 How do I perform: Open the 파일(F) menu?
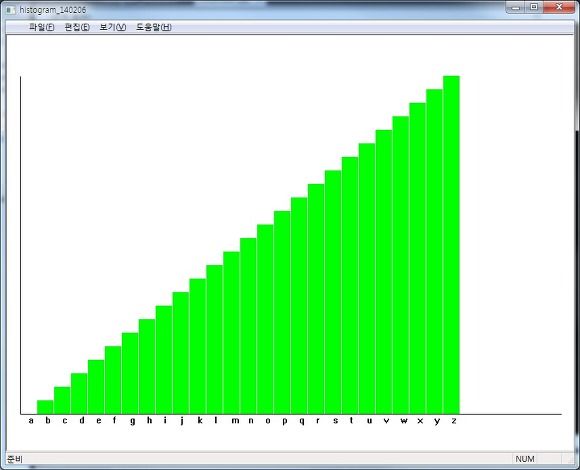pyautogui.click(x=41, y=27)
